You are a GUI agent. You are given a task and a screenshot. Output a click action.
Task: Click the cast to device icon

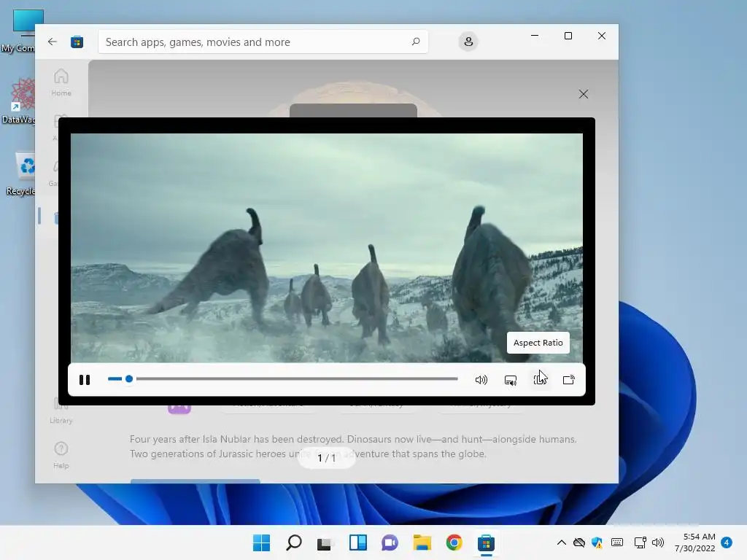[569, 379]
